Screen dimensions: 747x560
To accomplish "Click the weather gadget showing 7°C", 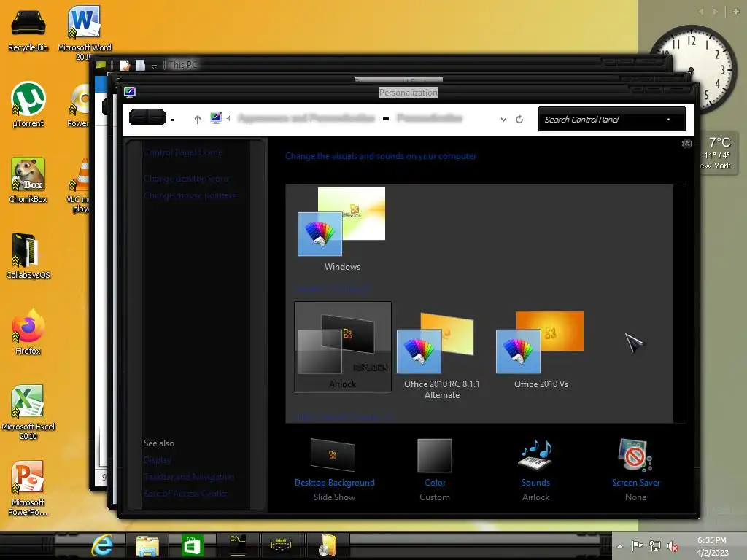I will pyautogui.click(x=718, y=153).
